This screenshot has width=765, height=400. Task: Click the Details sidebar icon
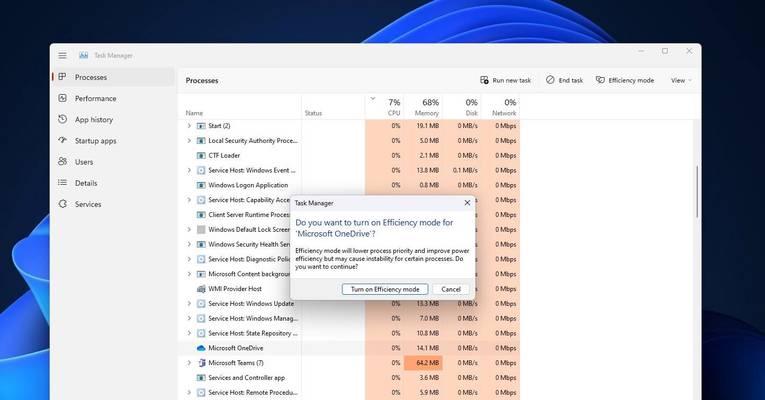[62, 182]
